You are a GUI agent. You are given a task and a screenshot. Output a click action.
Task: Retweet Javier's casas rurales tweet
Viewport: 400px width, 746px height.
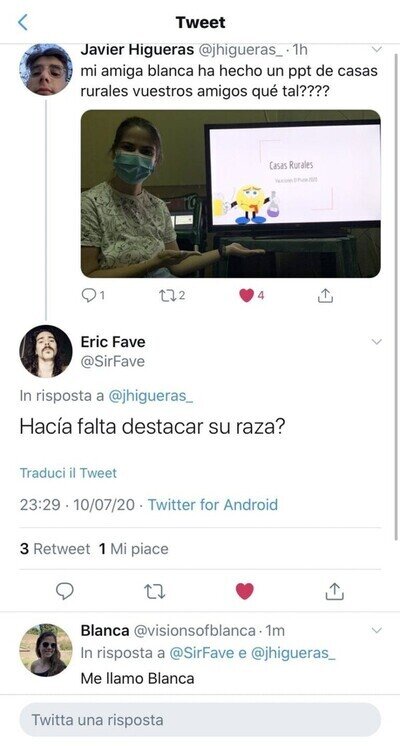pyautogui.click(x=166, y=296)
